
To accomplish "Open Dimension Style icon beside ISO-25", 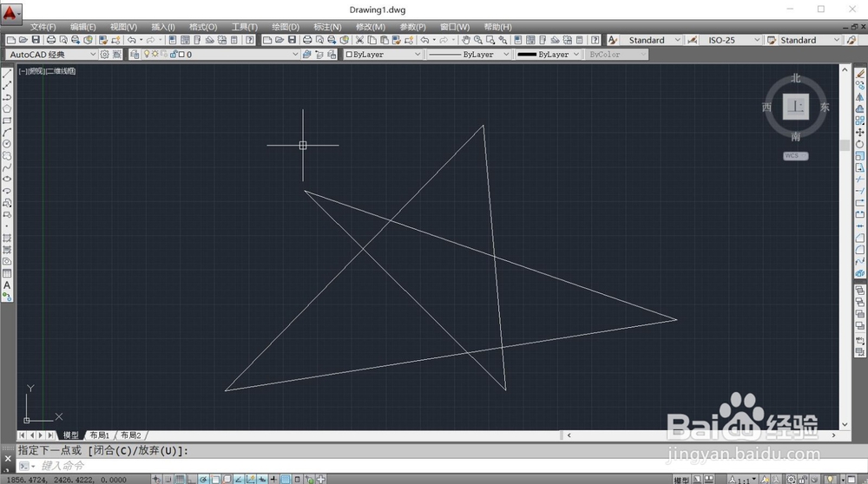I will (x=692, y=40).
